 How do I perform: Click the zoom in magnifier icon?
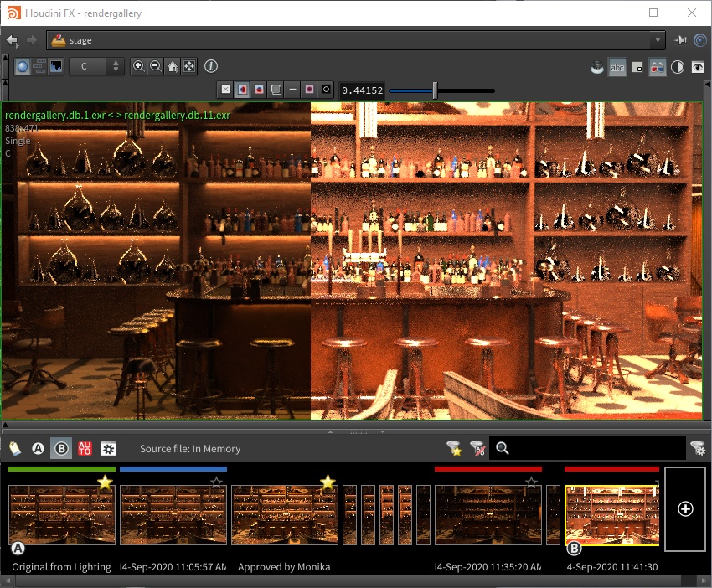tap(139, 66)
